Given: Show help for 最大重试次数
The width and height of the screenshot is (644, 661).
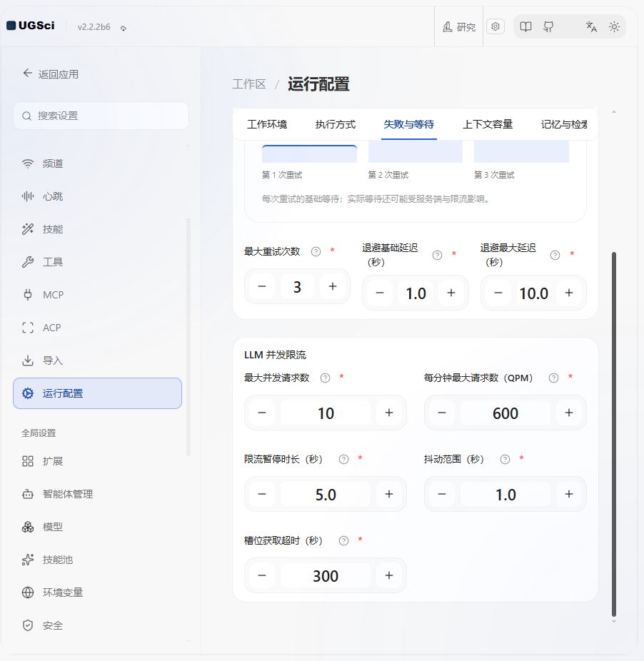Looking at the screenshot, I should (x=316, y=252).
